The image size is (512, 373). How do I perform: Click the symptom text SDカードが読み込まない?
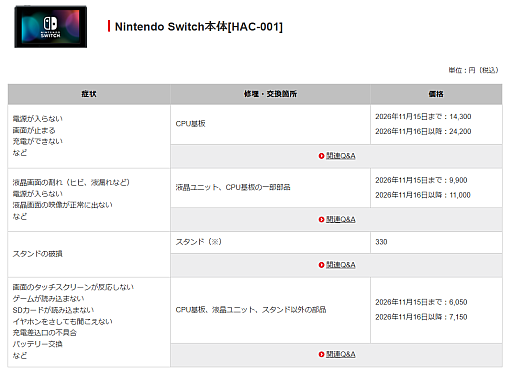[53, 310]
